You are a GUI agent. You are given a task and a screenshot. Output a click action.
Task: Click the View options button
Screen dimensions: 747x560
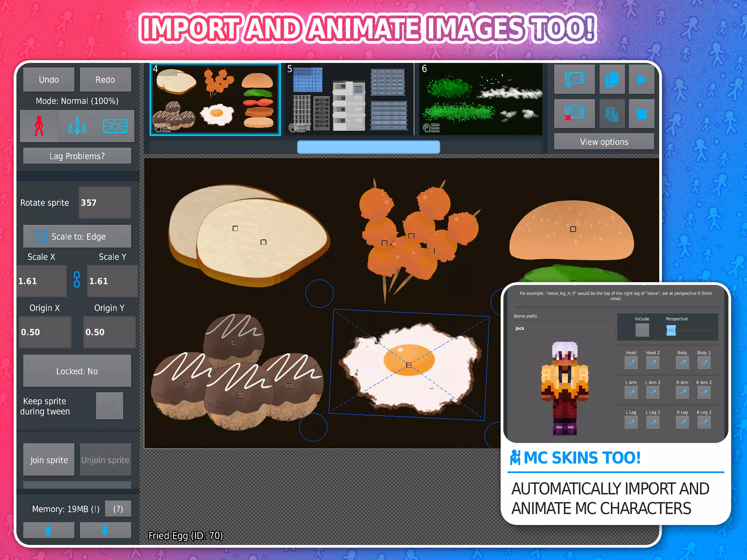tap(603, 142)
